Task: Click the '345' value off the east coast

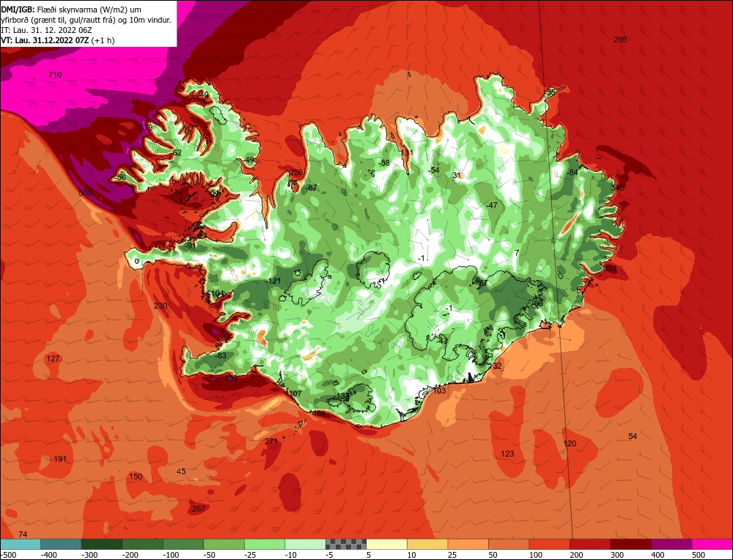Action: point(617,188)
